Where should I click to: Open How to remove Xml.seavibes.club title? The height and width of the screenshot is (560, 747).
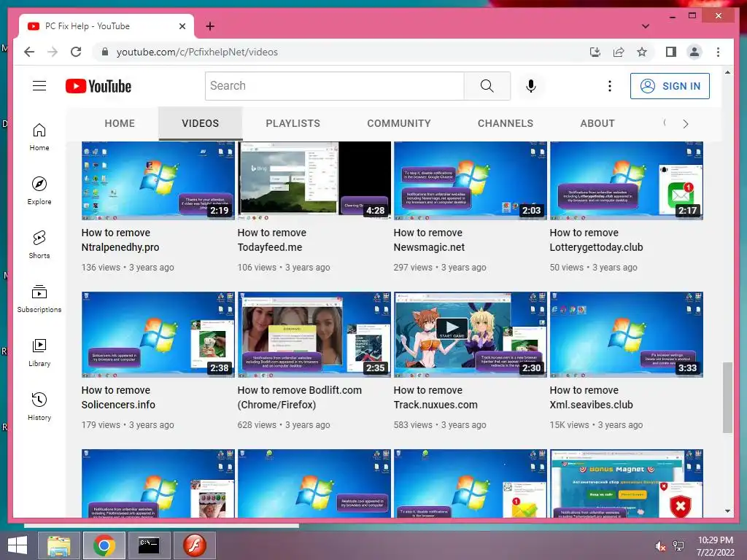click(591, 397)
